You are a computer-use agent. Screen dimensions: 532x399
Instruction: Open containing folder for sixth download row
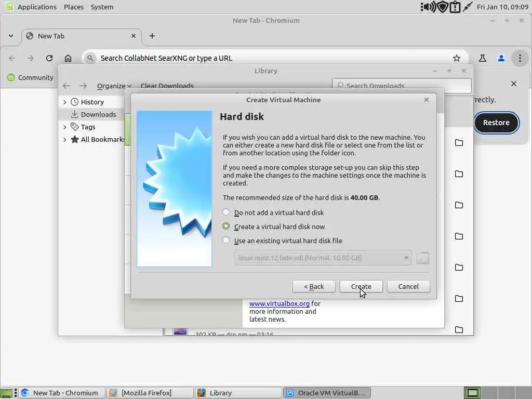coord(459,299)
